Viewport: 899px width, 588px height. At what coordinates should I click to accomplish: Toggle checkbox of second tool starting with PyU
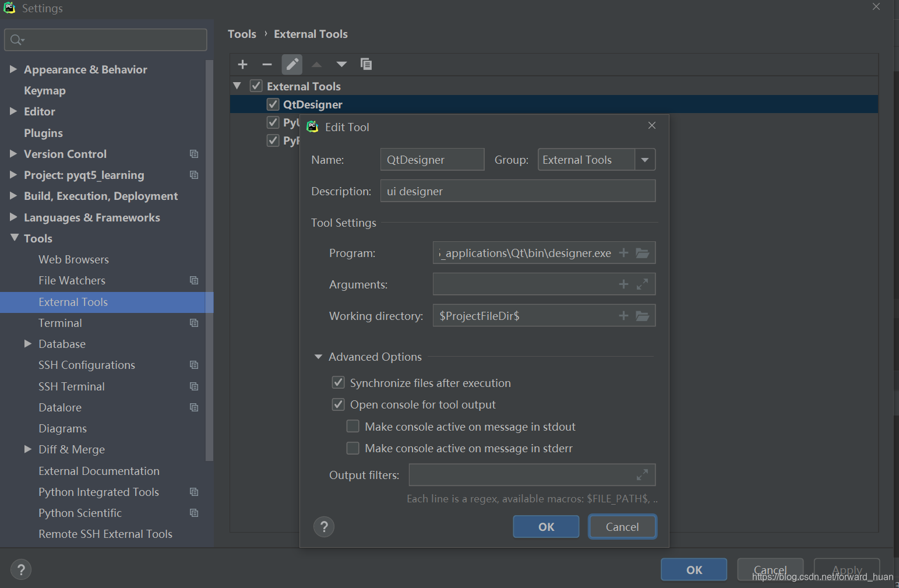coord(273,122)
